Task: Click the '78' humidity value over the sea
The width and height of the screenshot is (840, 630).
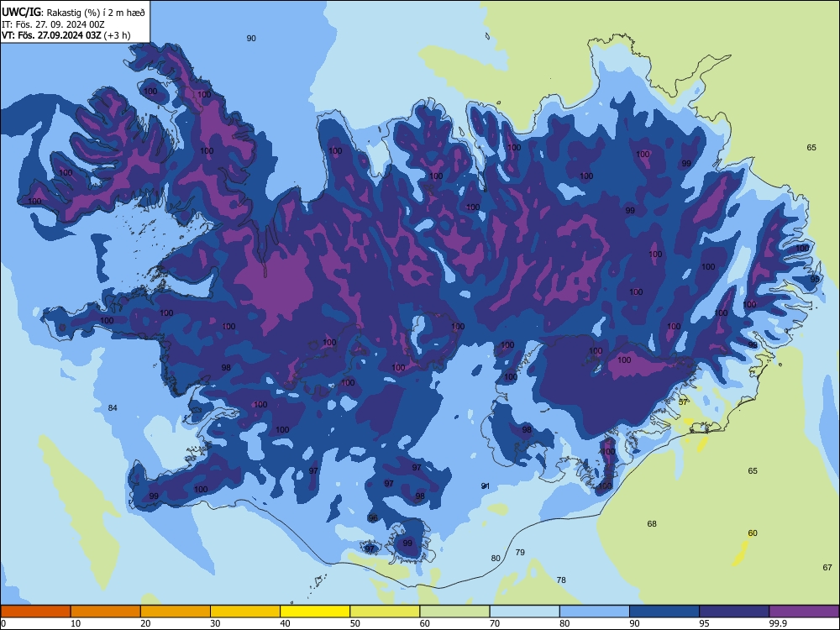Action: click(x=561, y=580)
